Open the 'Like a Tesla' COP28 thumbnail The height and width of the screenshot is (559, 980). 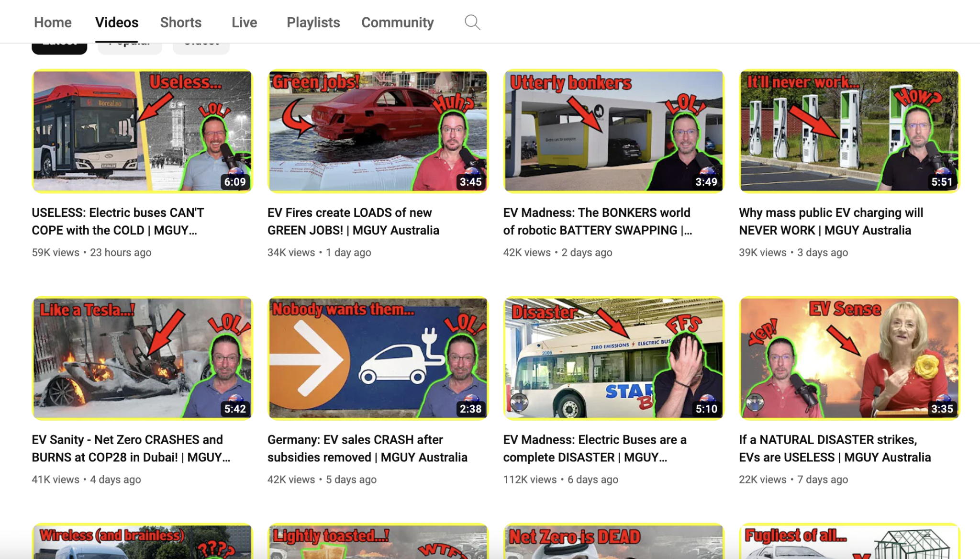tap(142, 358)
